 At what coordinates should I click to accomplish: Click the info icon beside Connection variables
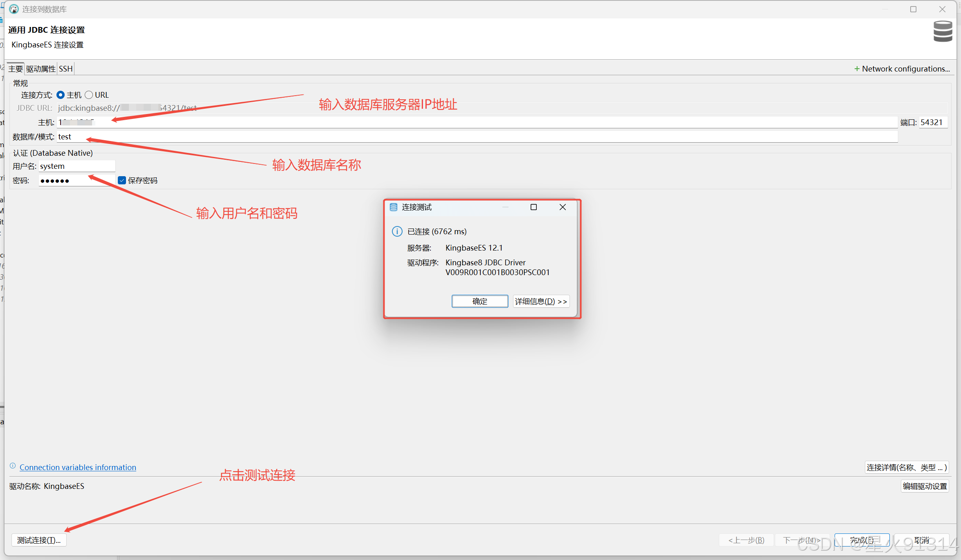pos(13,466)
